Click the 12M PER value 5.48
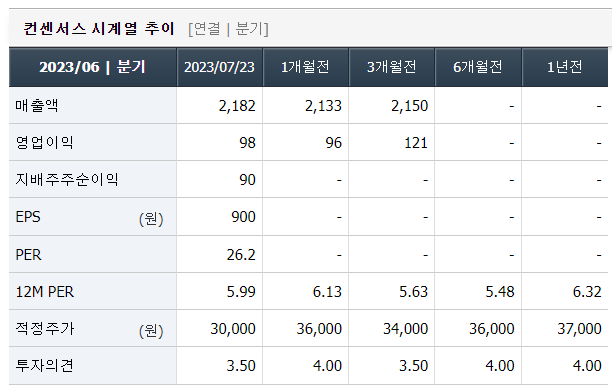Screen dimensions: 612x388 (500, 292)
